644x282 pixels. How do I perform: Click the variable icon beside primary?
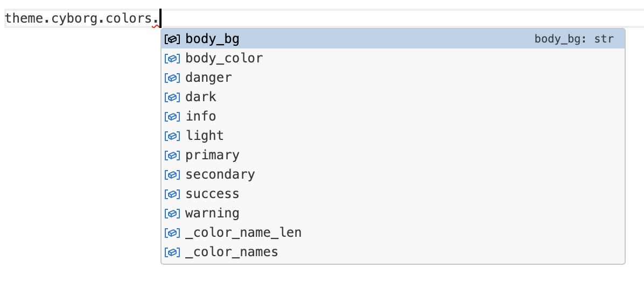coord(172,156)
